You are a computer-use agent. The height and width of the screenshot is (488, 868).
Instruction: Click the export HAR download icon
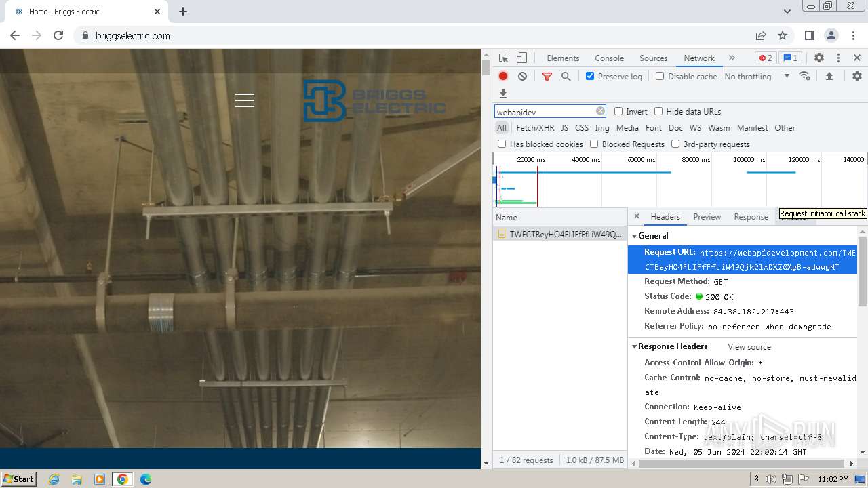(503, 94)
